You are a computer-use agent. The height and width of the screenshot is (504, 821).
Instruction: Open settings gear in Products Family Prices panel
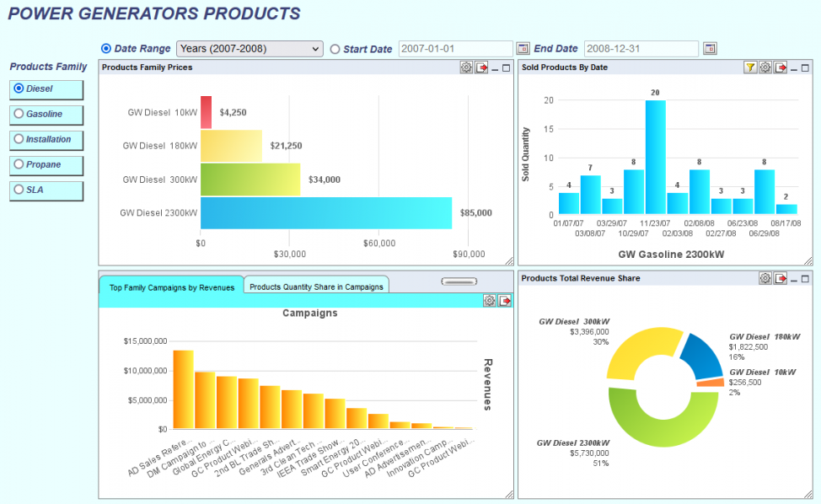(466, 67)
